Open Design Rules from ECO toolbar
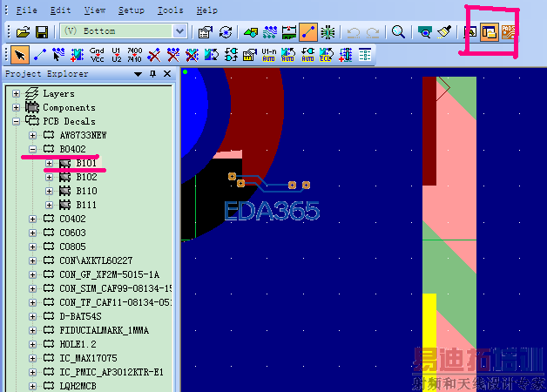This screenshot has height=392, width=547. pos(249,55)
